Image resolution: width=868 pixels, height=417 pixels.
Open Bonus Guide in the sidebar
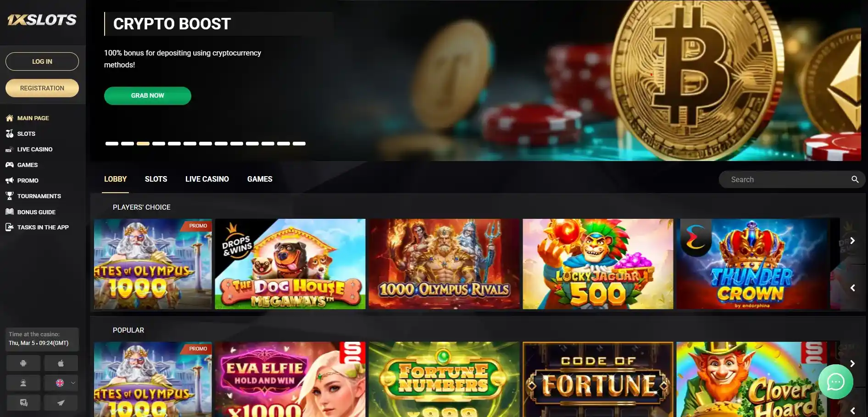(36, 212)
